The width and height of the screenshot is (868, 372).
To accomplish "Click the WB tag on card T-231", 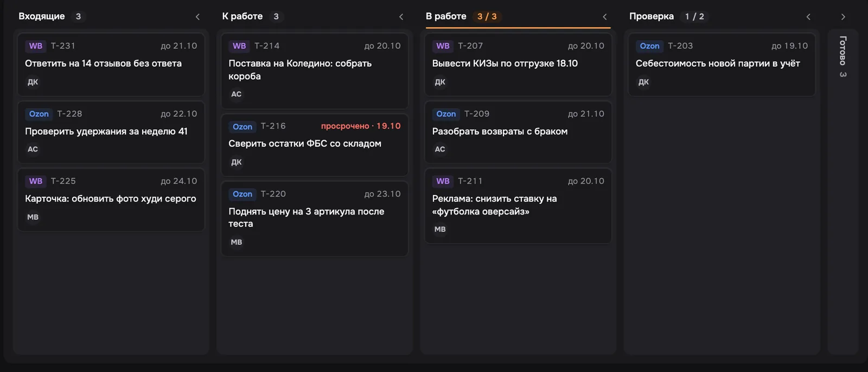I will click(x=36, y=46).
